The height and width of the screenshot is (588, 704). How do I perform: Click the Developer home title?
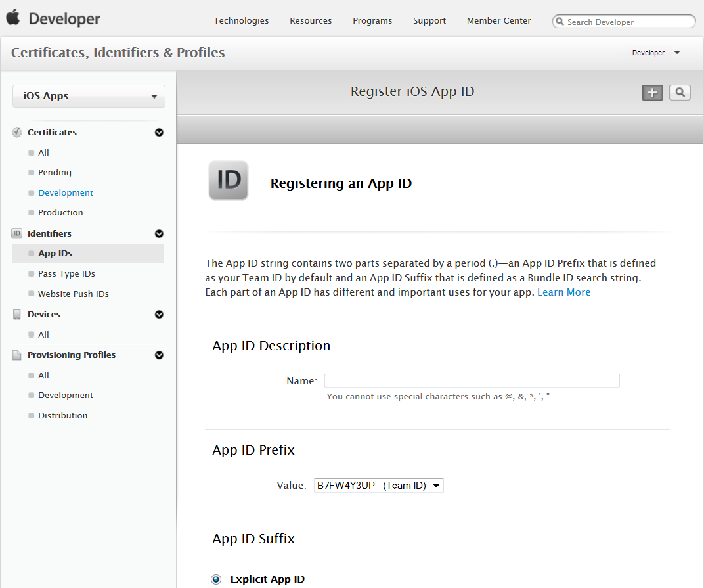[x=64, y=19]
